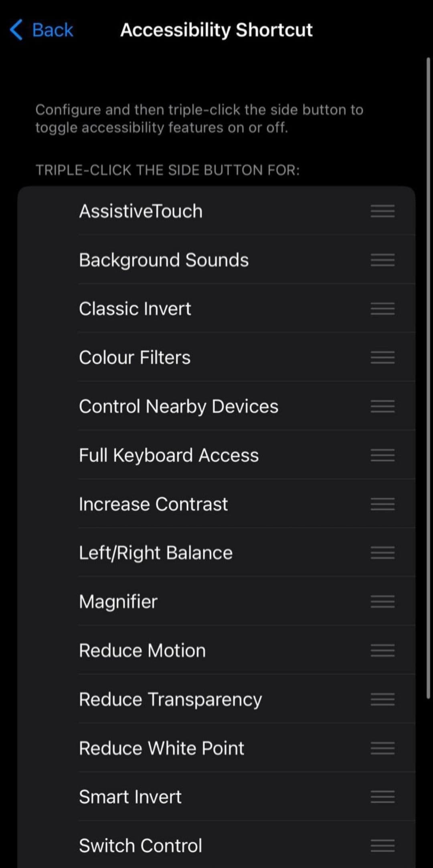Viewport: 433px width, 868px height.
Task: Select Reduce White Point option
Action: 161,748
